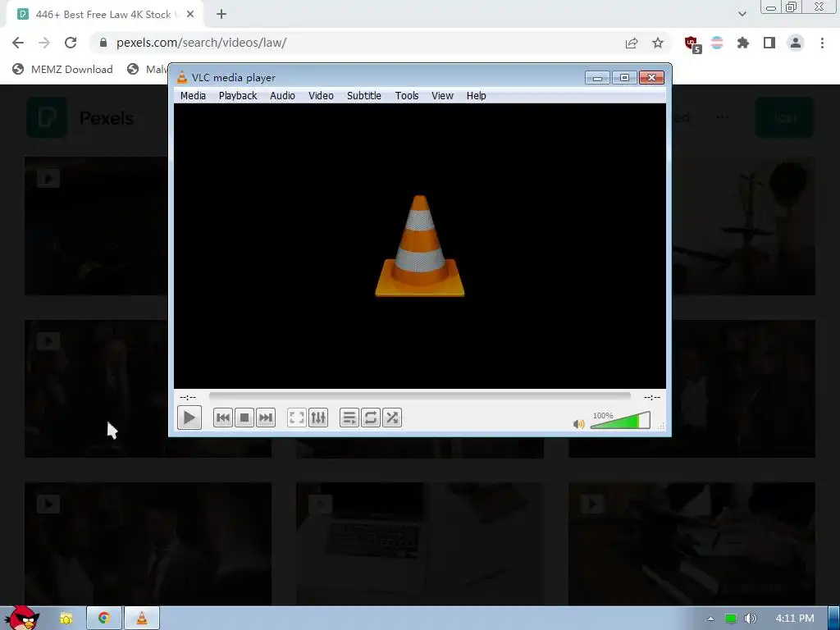Expand Chrome tab search chevron
Image resolution: width=840 pixels, height=630 pixels.
[742, 14]
